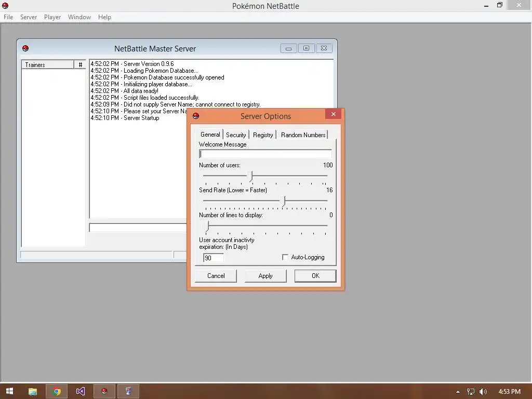
Task: Click the Welcome Message input field
Action: 265,154
